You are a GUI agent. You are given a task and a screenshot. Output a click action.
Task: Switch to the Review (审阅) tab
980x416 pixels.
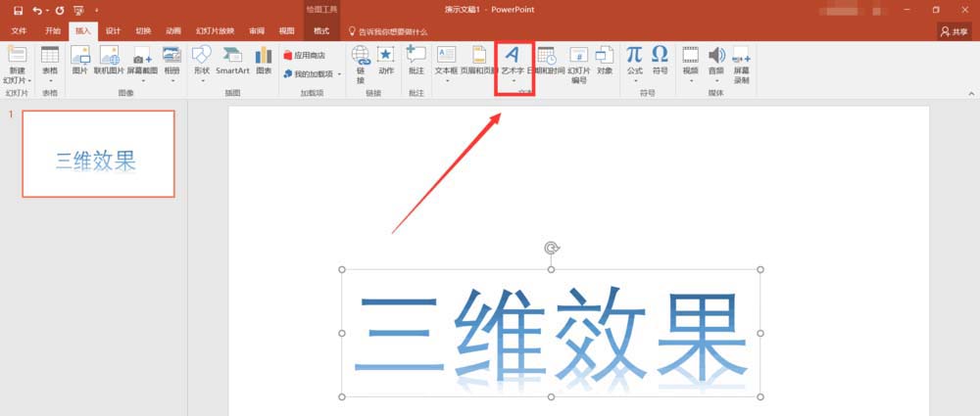[256, 30]
